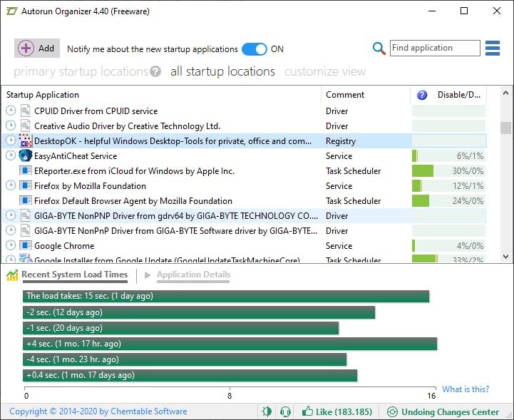Click the EReporter.exe window icon
The width and height of the screenshot is (514, 420).
(x=26, y=171)
